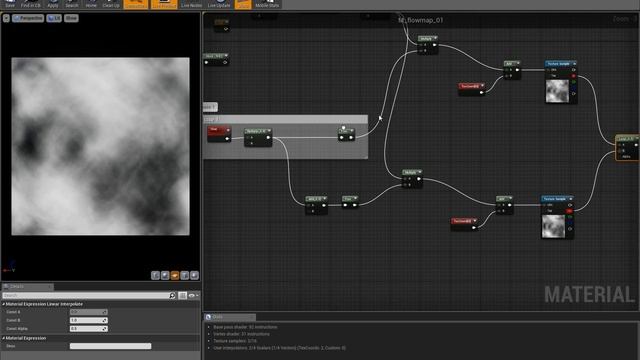Click the upper TexCoord node output pin
This screenshot has height=360, width=640.
tap(482, 92)
